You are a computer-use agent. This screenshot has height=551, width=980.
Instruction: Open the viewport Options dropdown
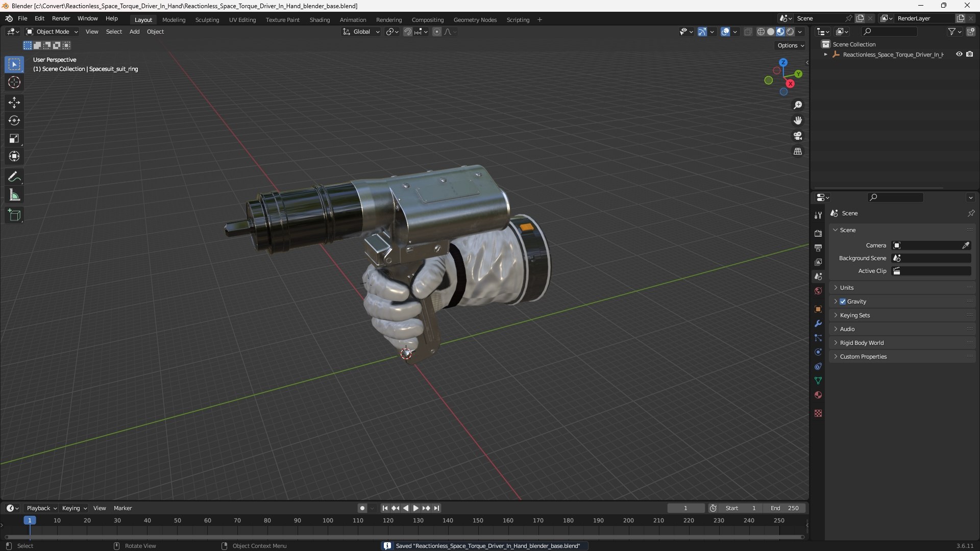(791, 45)
